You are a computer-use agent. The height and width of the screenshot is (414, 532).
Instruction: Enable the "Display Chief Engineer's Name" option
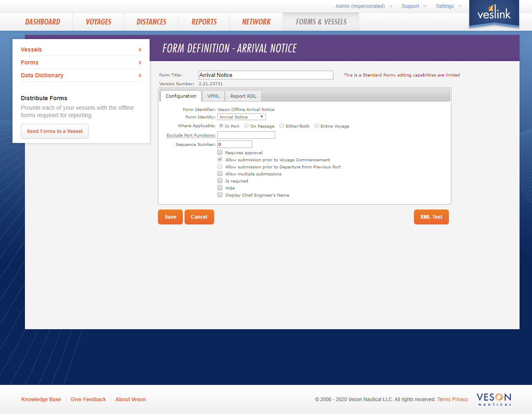coord(219,195)
